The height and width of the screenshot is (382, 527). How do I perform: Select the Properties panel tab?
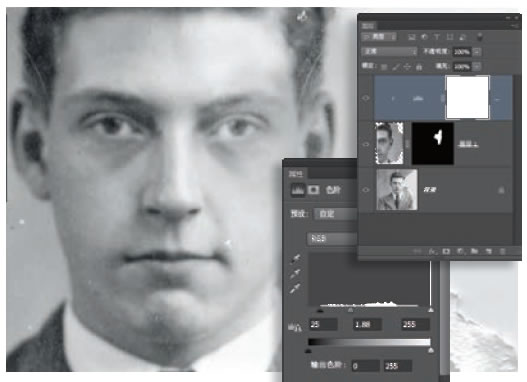click(x=296, y=174)
